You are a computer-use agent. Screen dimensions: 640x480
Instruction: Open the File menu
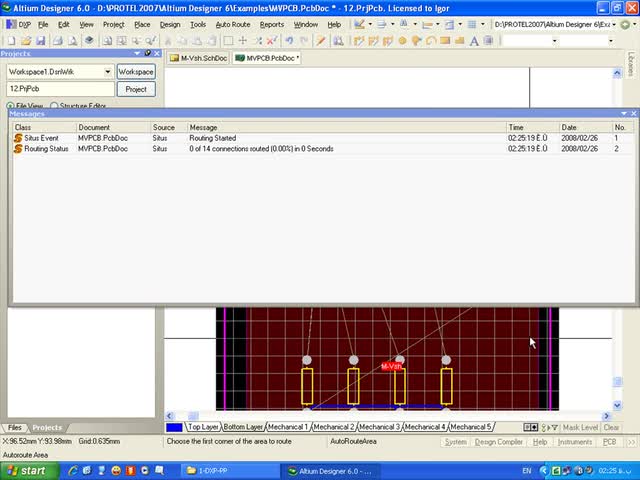click(x=43, y=24)
